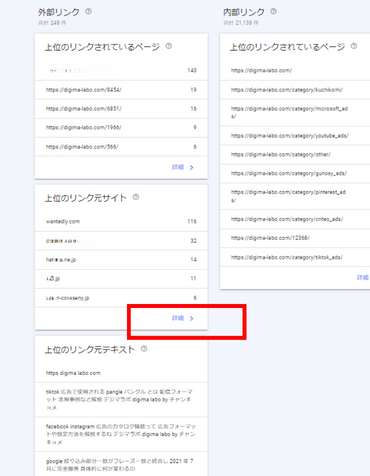This screenshot has width=370, height=476.
Task: Select the referring site row with 11 links
Action: coord(121,279)
